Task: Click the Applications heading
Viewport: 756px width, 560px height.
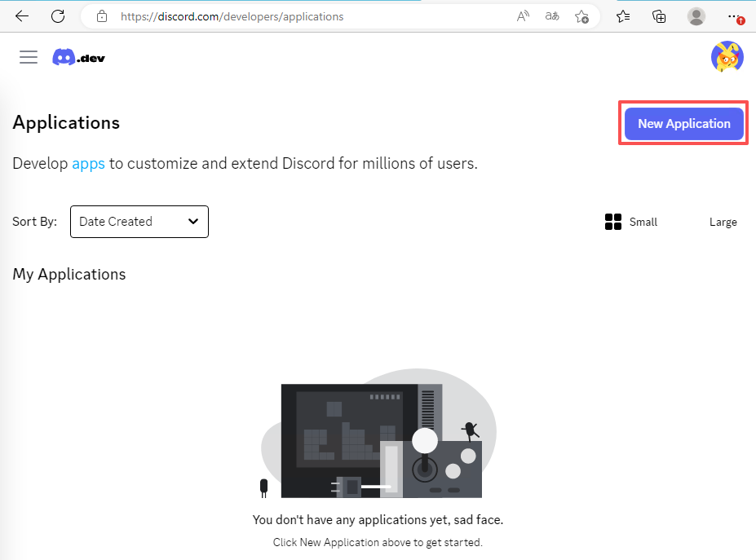Action: [66, 122]
